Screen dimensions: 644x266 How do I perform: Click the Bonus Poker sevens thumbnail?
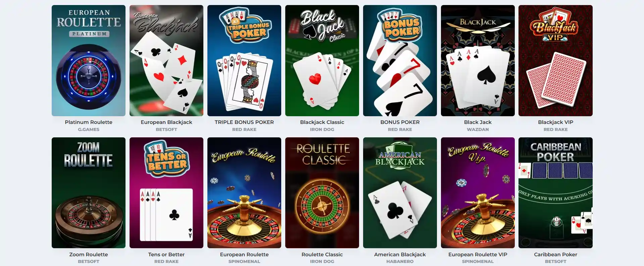[x=400, y=60]
